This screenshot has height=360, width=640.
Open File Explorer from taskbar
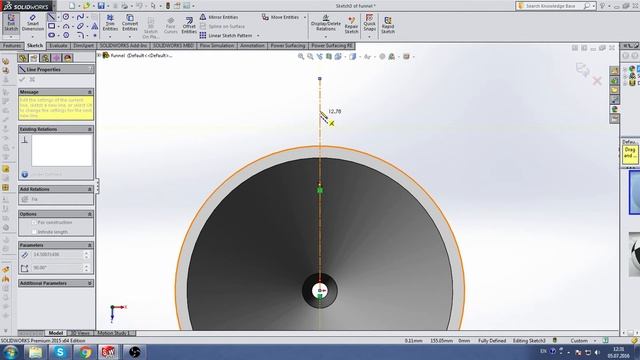(35, 352)
